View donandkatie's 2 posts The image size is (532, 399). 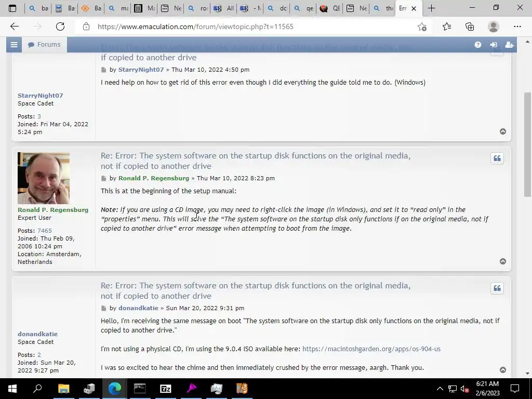click(x=39, y=355)
